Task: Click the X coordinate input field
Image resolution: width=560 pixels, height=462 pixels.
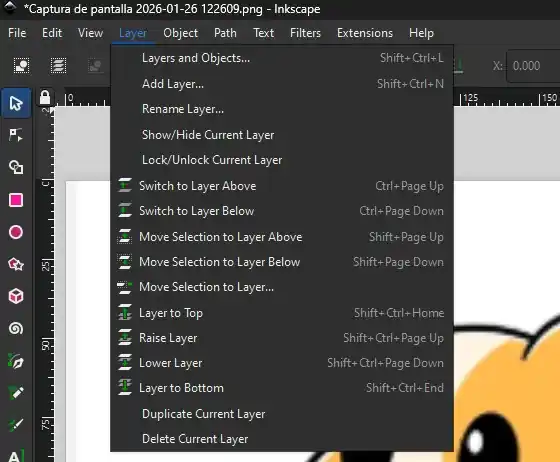Action: pyautogui.click(x=534, y=66)
